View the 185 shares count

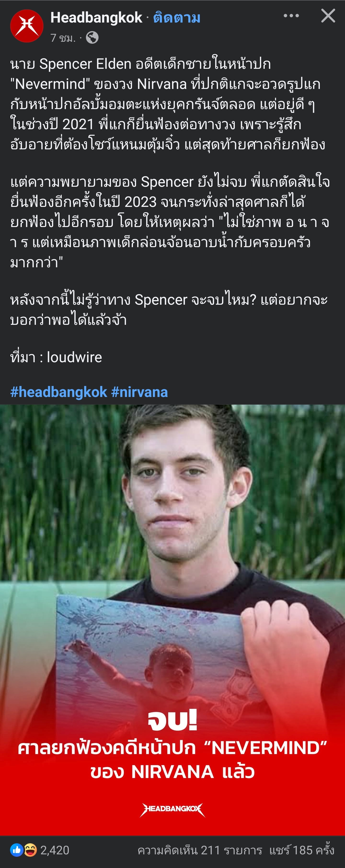(302, 851)
